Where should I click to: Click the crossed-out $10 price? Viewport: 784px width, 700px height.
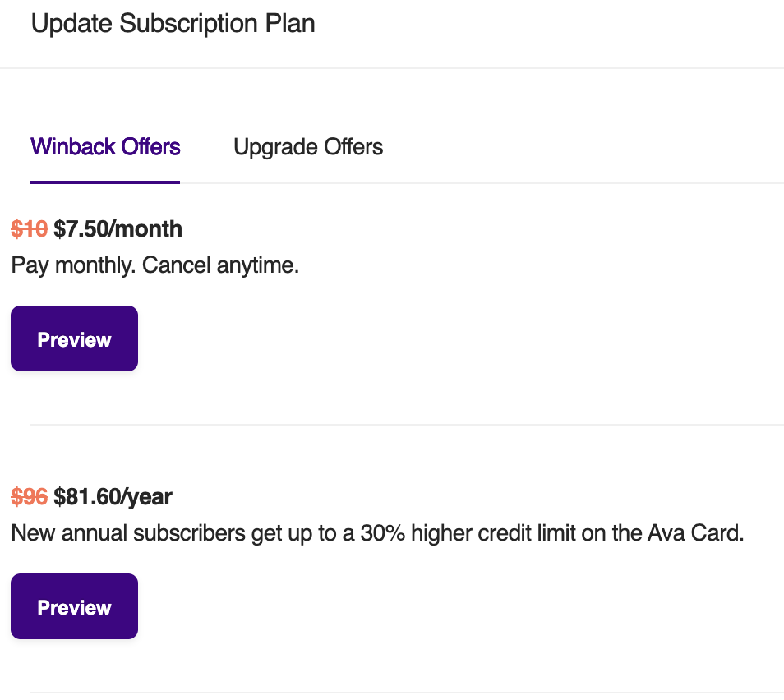click(x=29, y=228)
